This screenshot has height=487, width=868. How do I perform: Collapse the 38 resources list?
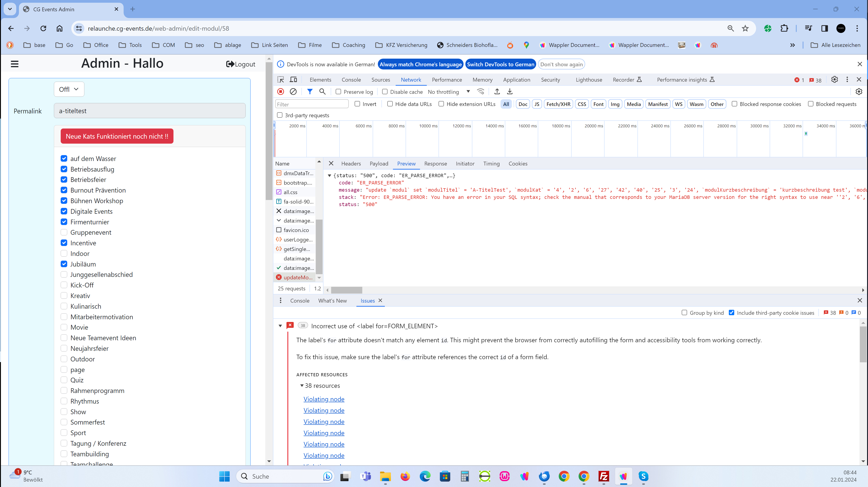(302, 386)
